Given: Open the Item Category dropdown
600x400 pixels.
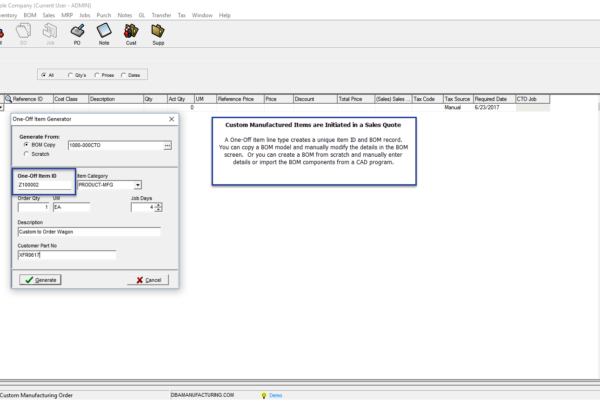Looking at the screenshot, I should pyautogui.click(x=137, y=185).
